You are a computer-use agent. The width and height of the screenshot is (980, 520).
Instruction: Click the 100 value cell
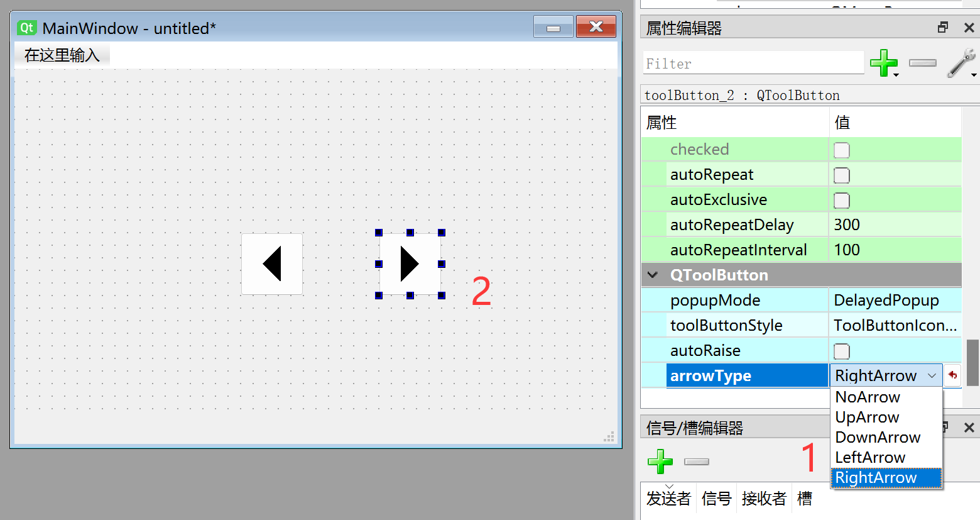point(895,250)
